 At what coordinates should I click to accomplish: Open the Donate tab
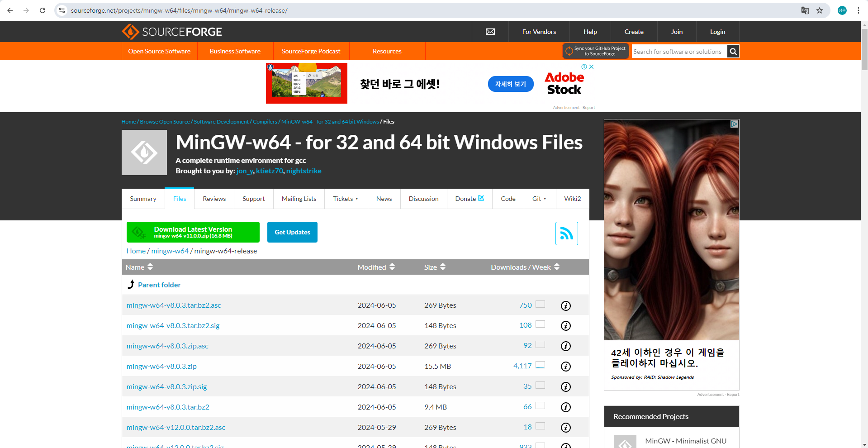(470, 199)
